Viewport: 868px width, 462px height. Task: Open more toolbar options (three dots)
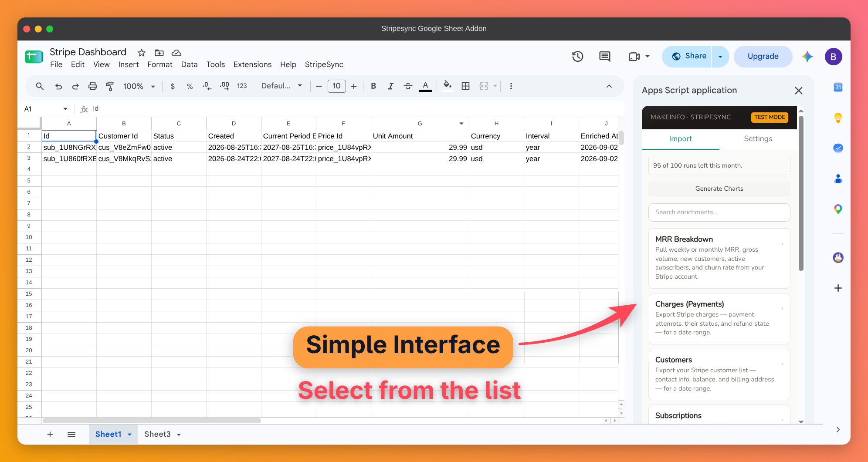pos(511,86)
